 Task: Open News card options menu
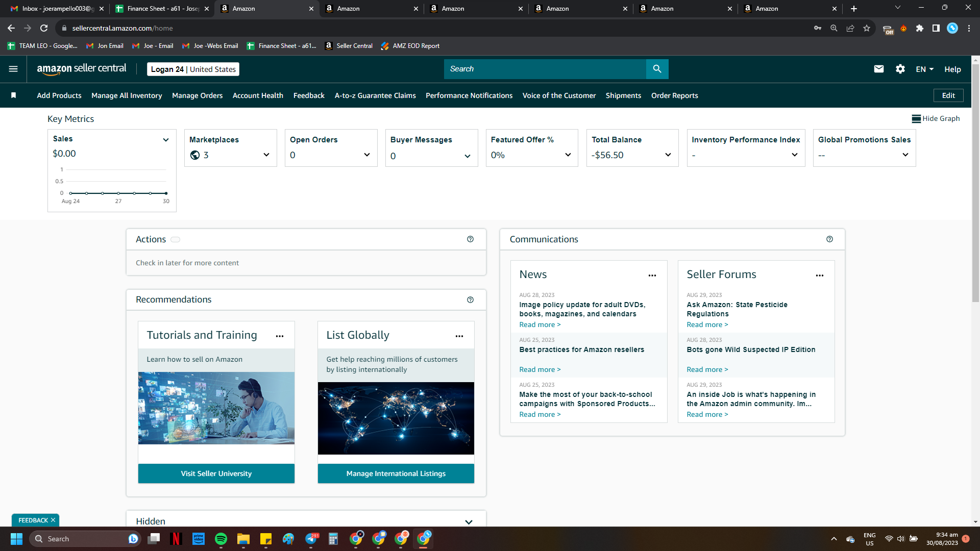652,275
